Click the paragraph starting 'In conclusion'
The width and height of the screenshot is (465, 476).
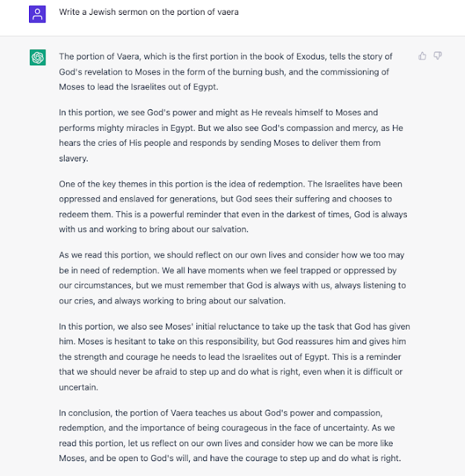tap(230, 436)
